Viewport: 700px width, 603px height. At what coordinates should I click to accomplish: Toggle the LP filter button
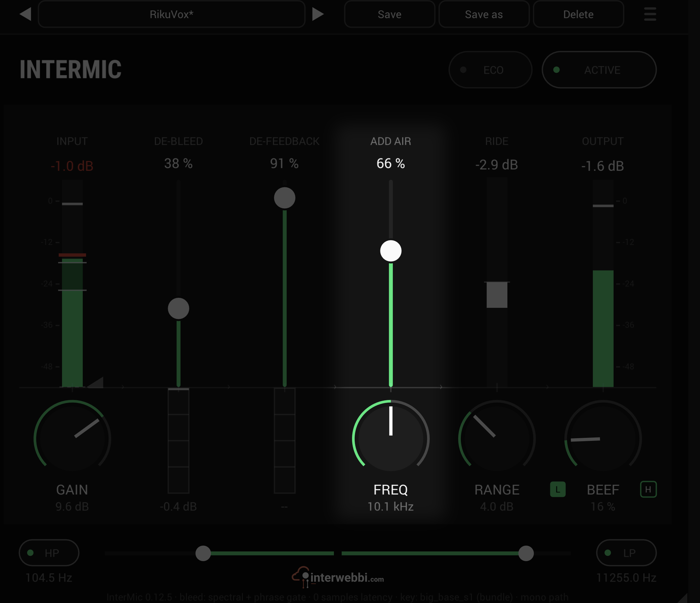[x=626, y=553]
